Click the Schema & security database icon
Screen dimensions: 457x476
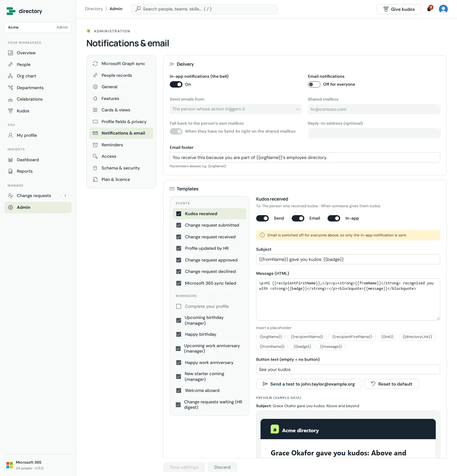pyautogui.click(x=95, y=168)
